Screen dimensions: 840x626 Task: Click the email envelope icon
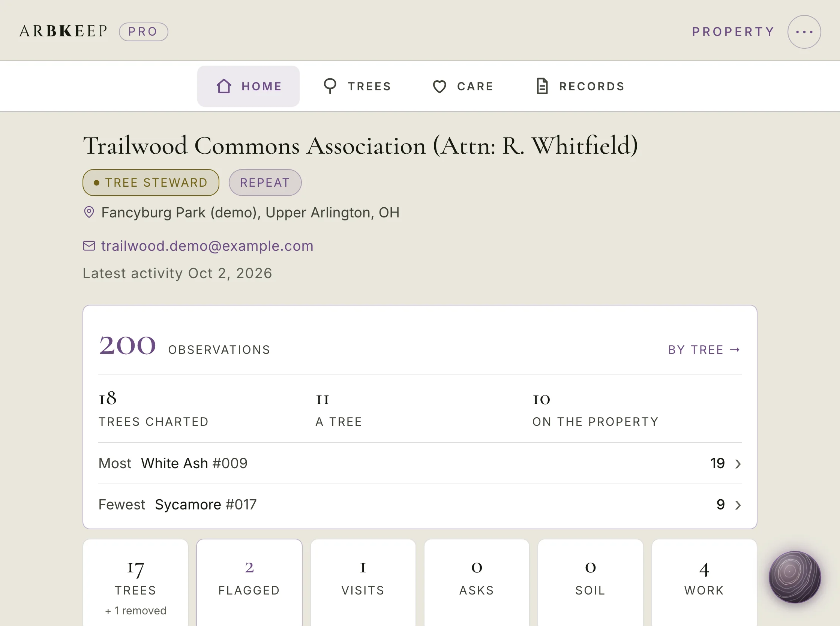[x=89, y=246]
